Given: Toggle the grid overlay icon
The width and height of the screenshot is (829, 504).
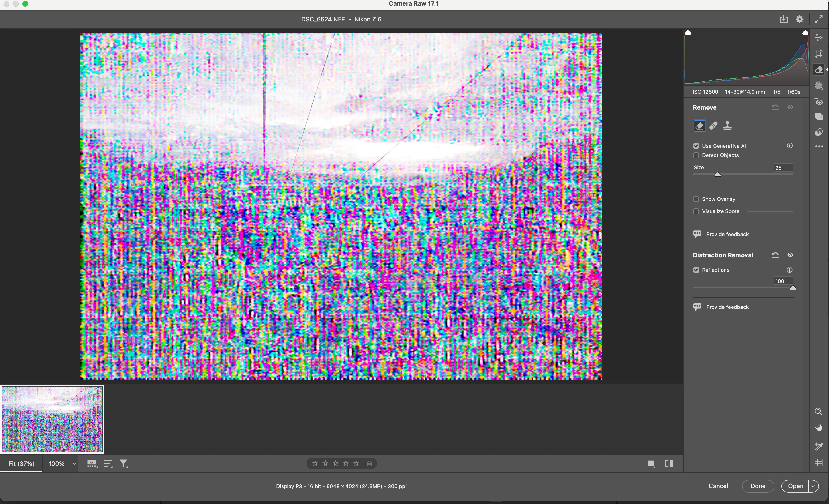Looking at the screenshot, I should tap(819, 463).
